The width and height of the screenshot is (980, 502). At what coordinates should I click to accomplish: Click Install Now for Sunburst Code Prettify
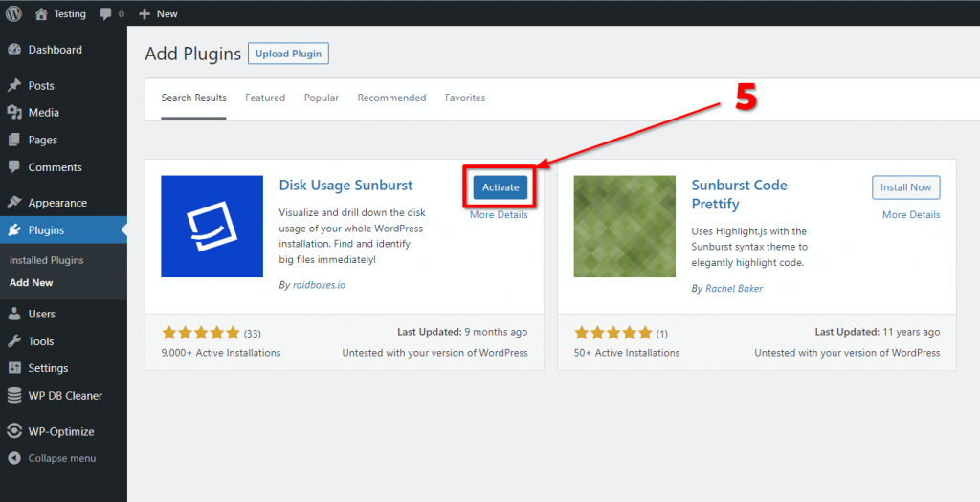pos(905,187)
